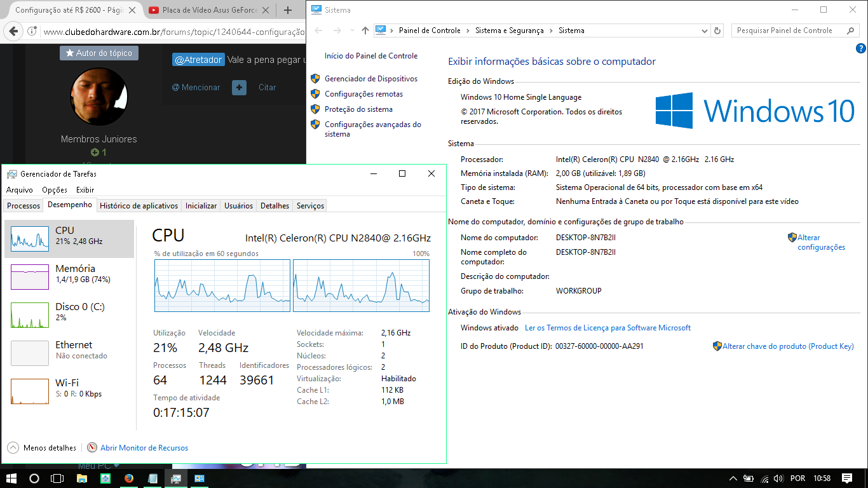Open the Opções menu in Task Manager
868x488 pixels.
coord(55,190)
